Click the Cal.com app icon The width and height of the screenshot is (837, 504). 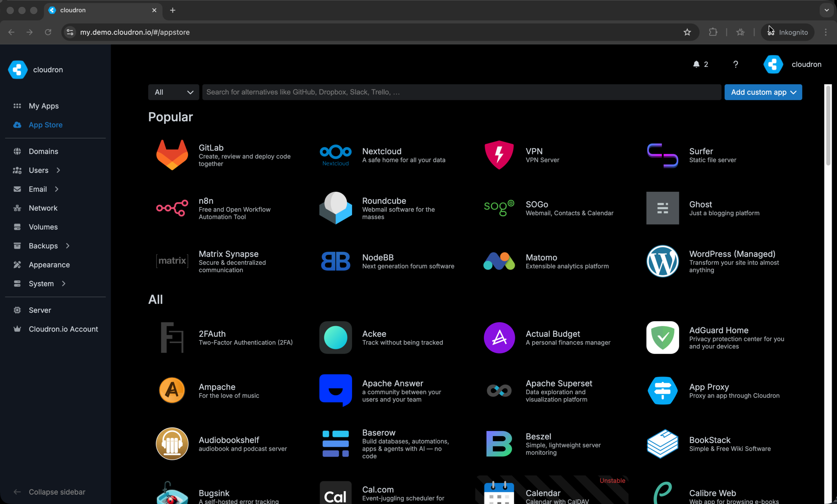[x=335, y=493]
